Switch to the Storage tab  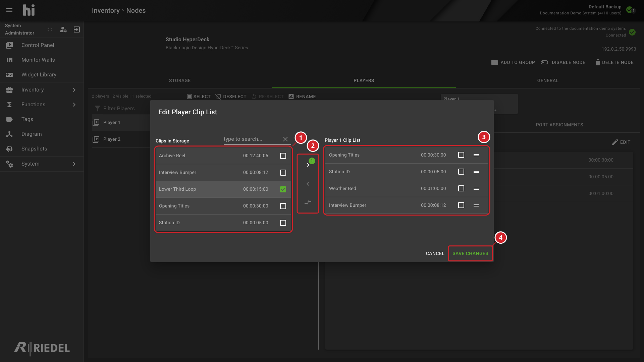[x=180, y=80]
